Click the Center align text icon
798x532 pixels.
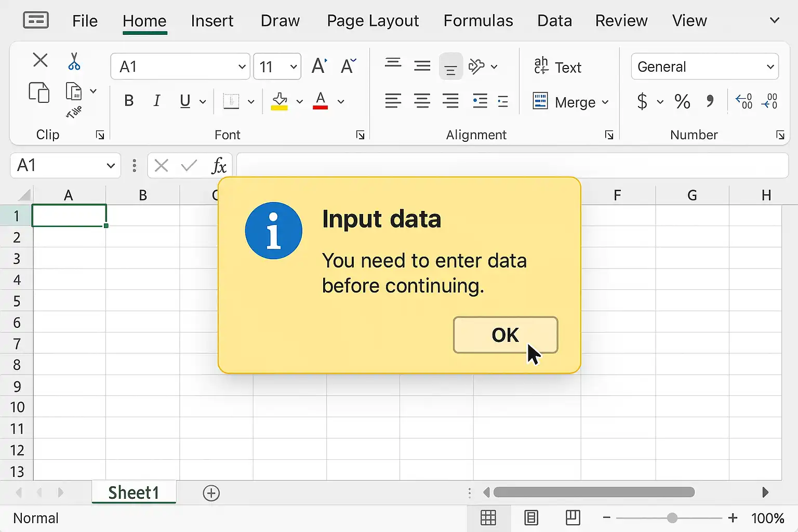pos(422,101)
